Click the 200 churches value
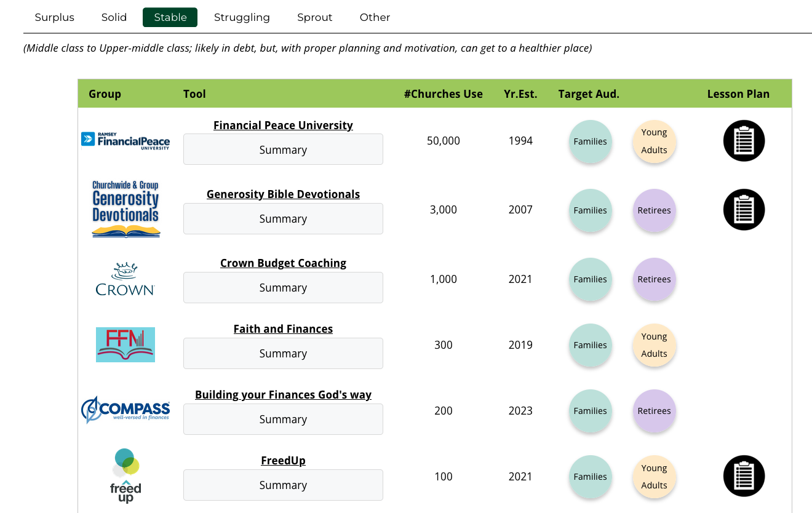This screenshot has width=812, height=513. (x=444, y=411)
